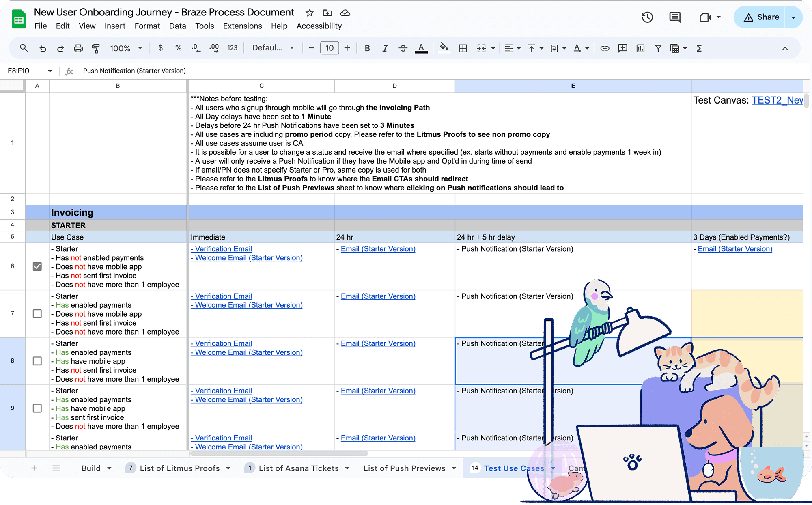Apply strikethrough formatting
812x505 pixels.
tap(403, 48)
